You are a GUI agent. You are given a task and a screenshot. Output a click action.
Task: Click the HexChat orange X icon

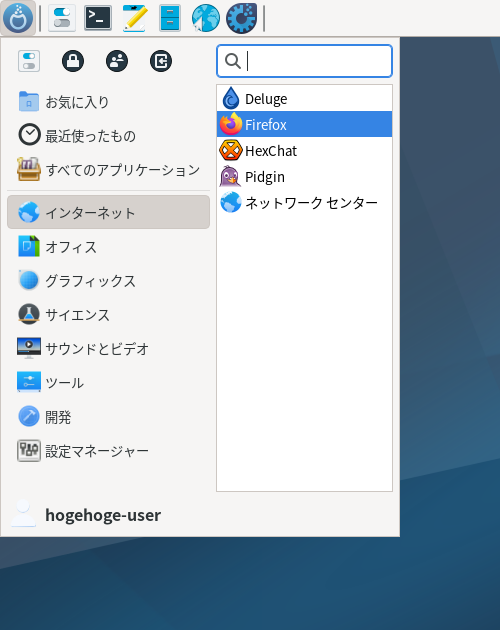click(x=231, y=150)
